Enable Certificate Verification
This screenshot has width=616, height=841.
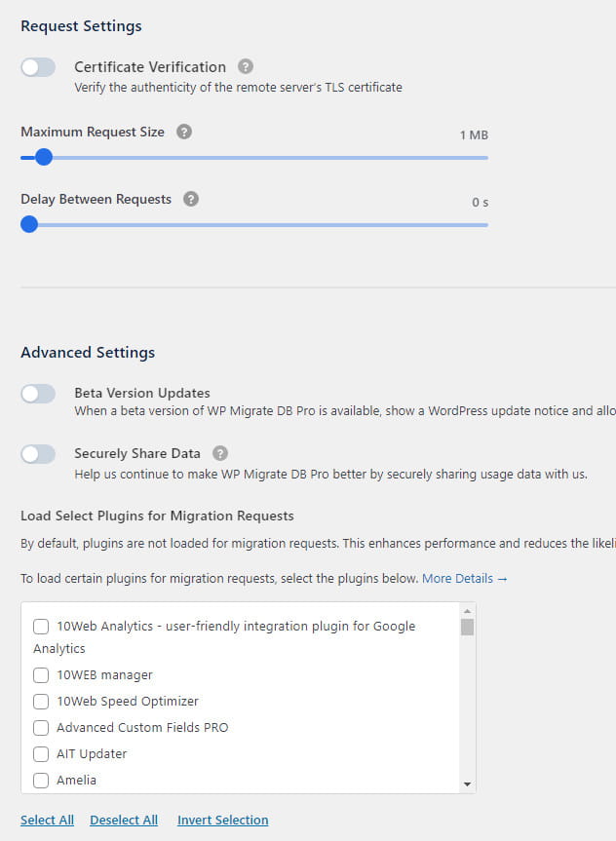point(38,66)
